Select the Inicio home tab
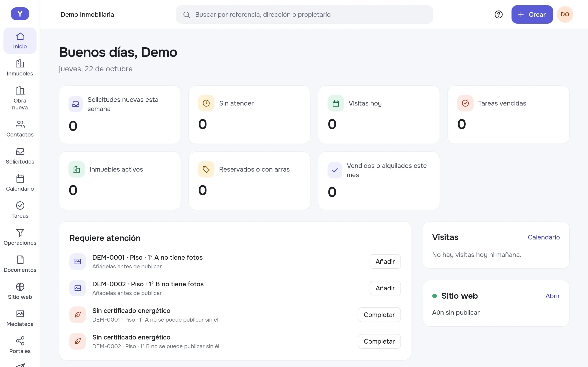Image resolution: width=588 pixels, height=367 pixels. pos(20,41)
